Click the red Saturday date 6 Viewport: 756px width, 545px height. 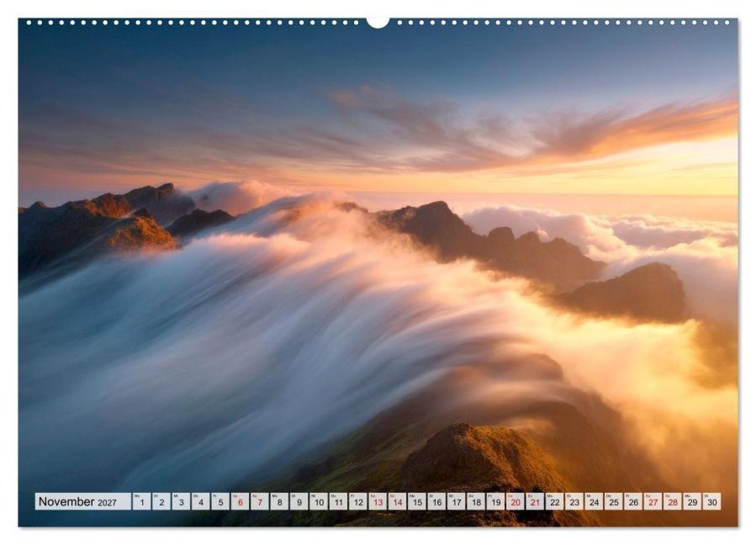tap(241, 501)
